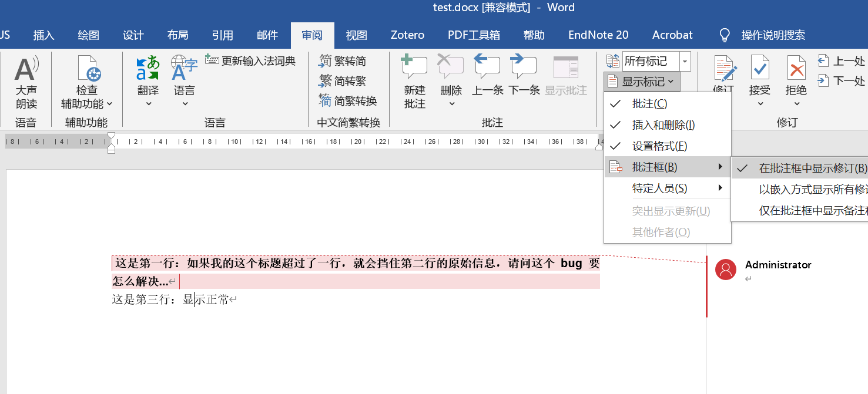The height and width of the screenshot is (394, 868).
Task: Select 以嵌入方式显示所有修订 option
Action: coord(800,190)
